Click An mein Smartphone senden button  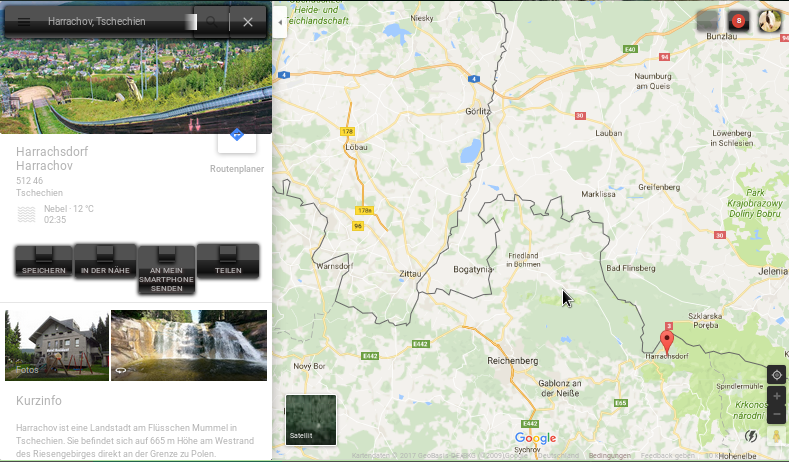pos(167,270)
